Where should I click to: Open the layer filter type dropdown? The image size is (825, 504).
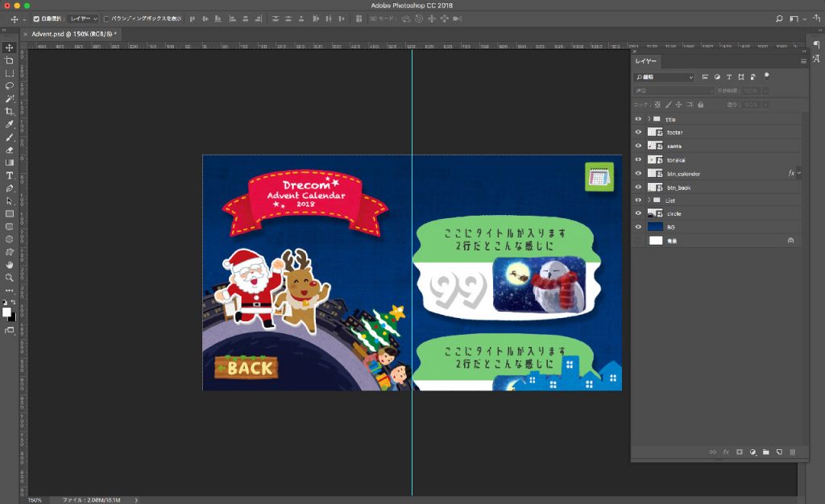(664, 77)
